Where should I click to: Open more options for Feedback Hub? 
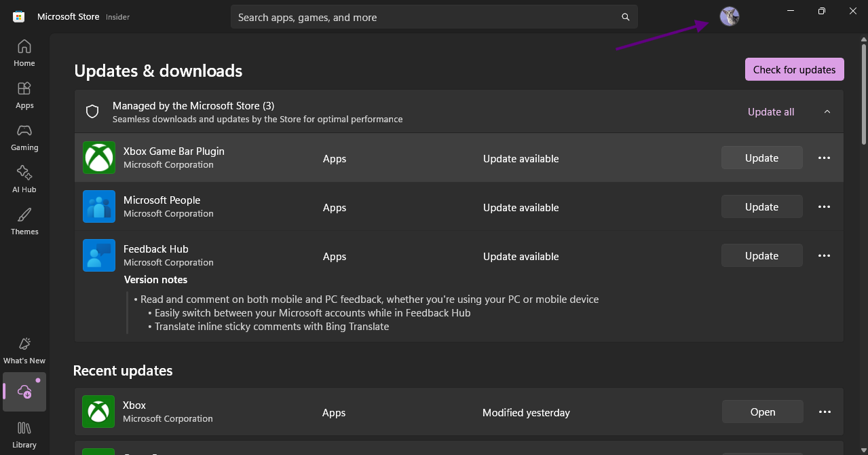[x=824, y=255]
